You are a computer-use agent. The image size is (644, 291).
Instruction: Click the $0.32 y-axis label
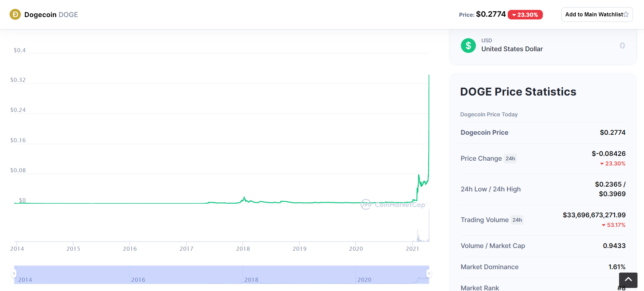18,80
